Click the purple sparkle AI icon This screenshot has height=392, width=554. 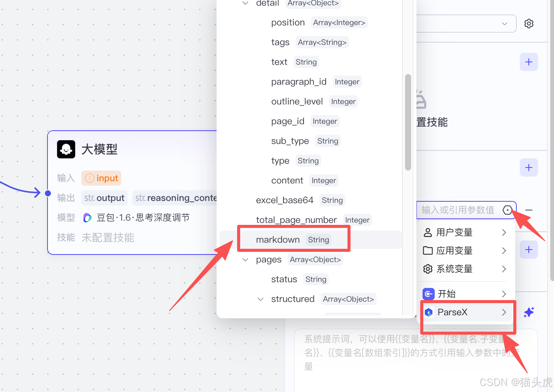point(529,312)
